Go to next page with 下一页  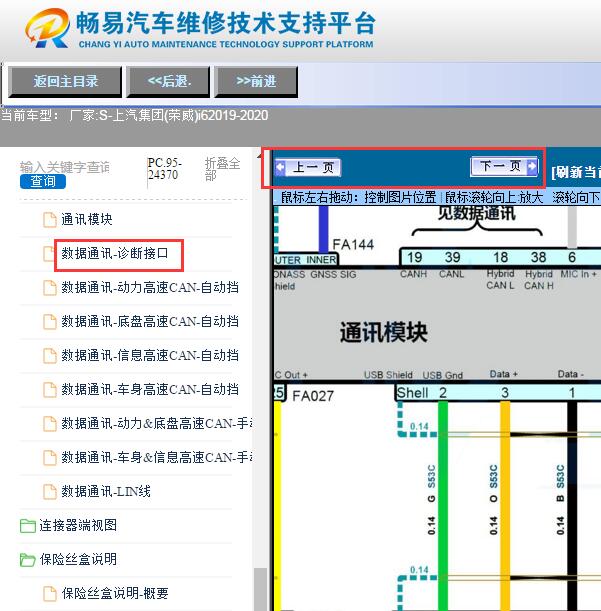coord(504,166)
